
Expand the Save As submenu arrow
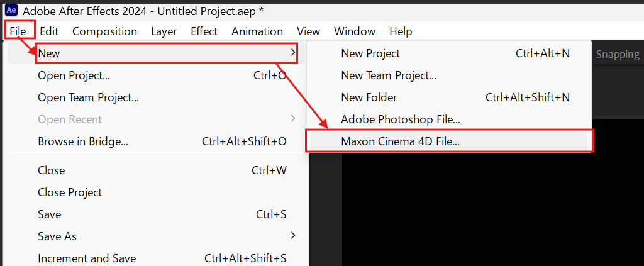pyautogui.click(x=292, y=235)
